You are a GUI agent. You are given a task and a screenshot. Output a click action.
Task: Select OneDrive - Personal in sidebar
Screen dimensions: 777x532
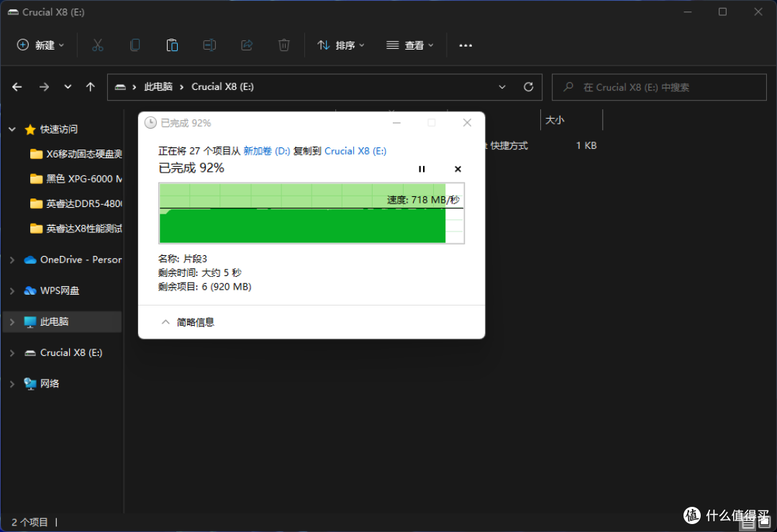(73, 260)
